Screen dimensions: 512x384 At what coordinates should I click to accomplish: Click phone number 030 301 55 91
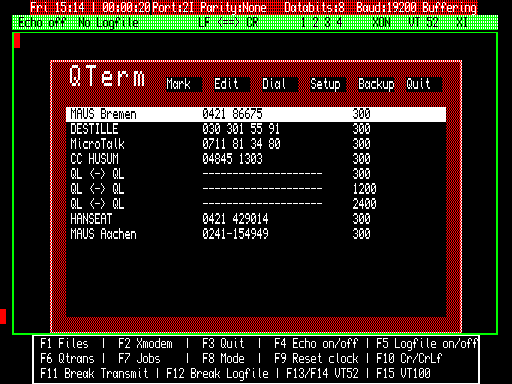tap(241, 129)
